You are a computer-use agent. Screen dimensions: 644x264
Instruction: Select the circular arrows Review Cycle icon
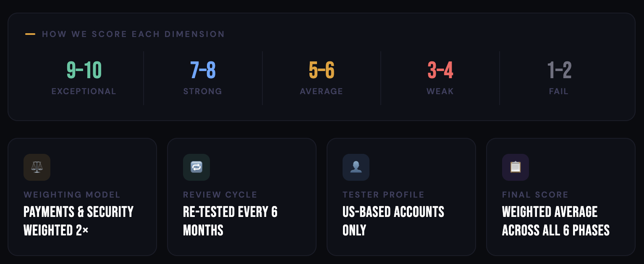(x=196, y=167)
